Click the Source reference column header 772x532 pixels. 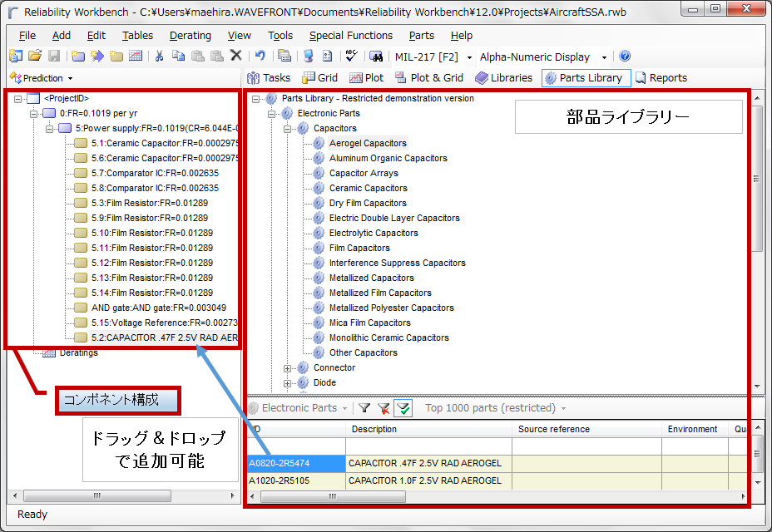(x=586, y=429)
